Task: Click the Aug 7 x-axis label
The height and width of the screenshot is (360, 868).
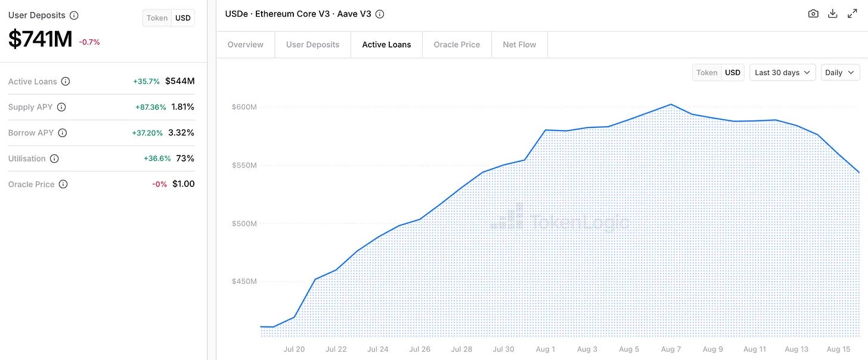Action: (671, 349)
